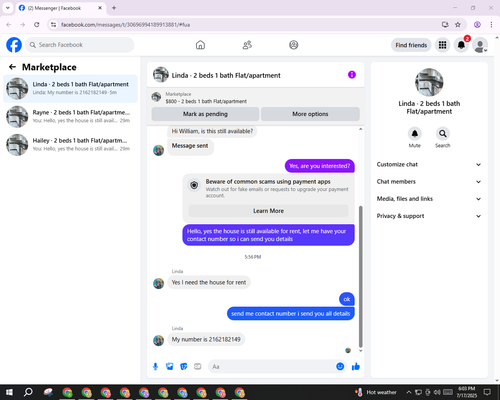Open Windows taskbar search
The width and height of the screenshot is (500, 400).
pyautogui.click(x=28, y=392)
